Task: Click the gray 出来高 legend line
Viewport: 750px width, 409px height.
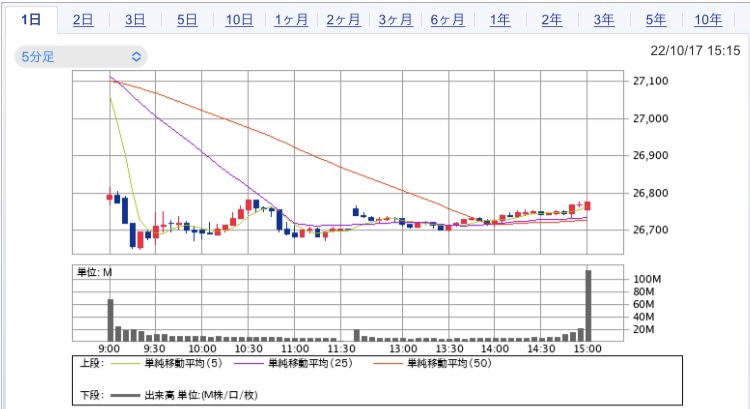Action: pos(126,396)
